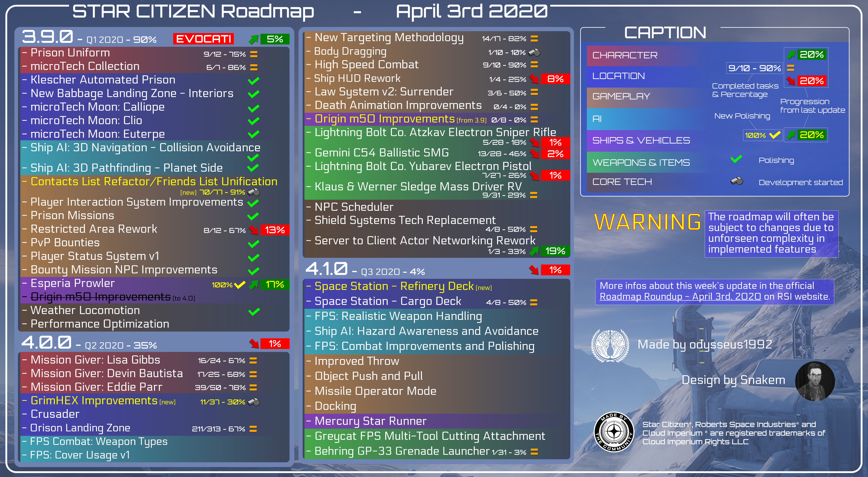
Task: Click the struck-through 'Origin m50 Improvements' entry
Action: 100,297
